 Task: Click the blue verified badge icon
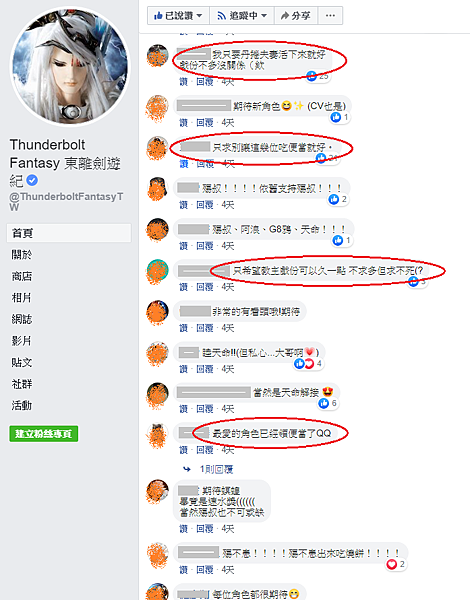(33, 180)
